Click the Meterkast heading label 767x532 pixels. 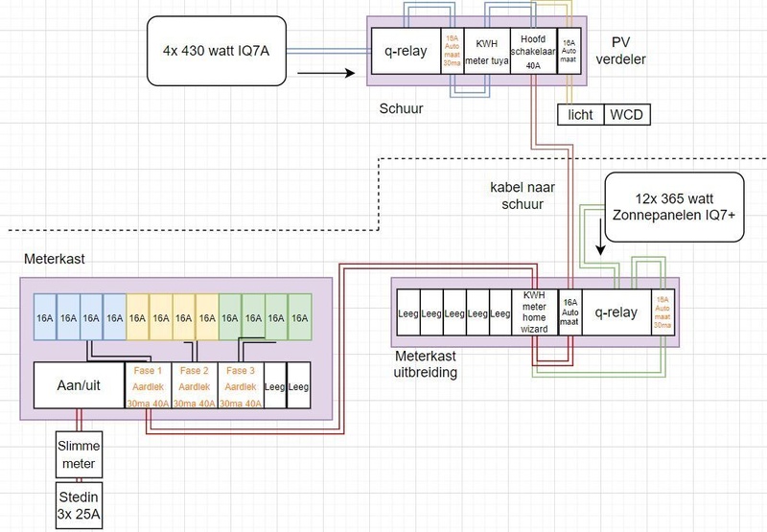tap(55, 259)
